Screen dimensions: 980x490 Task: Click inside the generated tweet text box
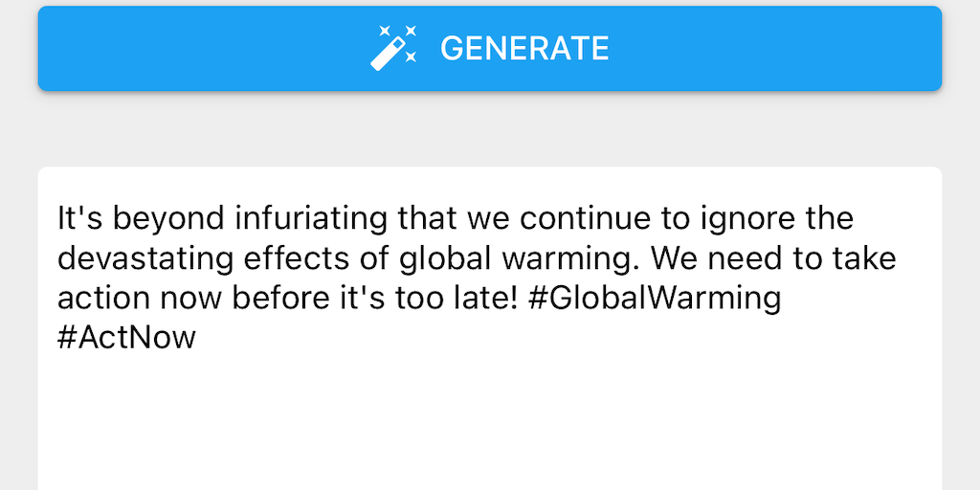tap(490, 402)
